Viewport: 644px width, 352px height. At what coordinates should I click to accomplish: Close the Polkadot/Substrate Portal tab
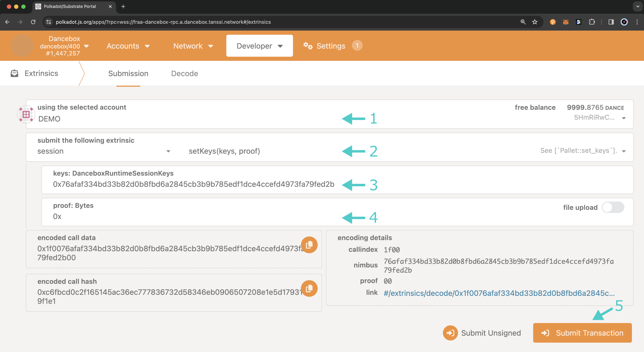[110, 6]
